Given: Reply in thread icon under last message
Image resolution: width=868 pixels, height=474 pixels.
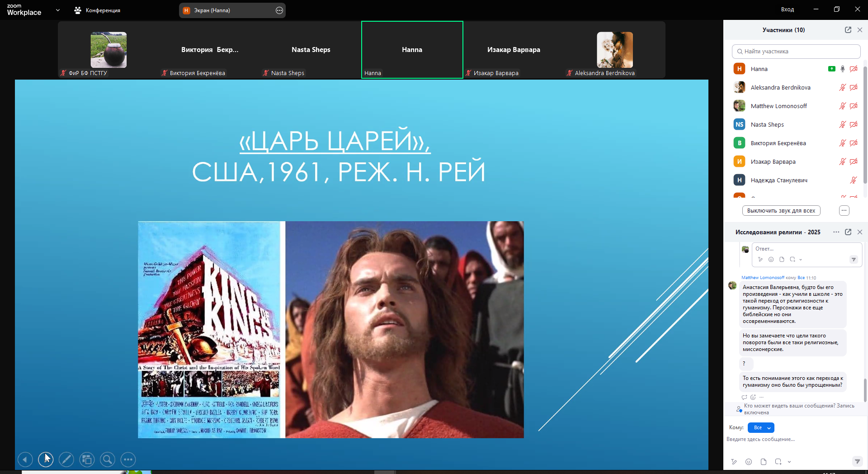Looking at the screenshot, I should coord(745,397).
